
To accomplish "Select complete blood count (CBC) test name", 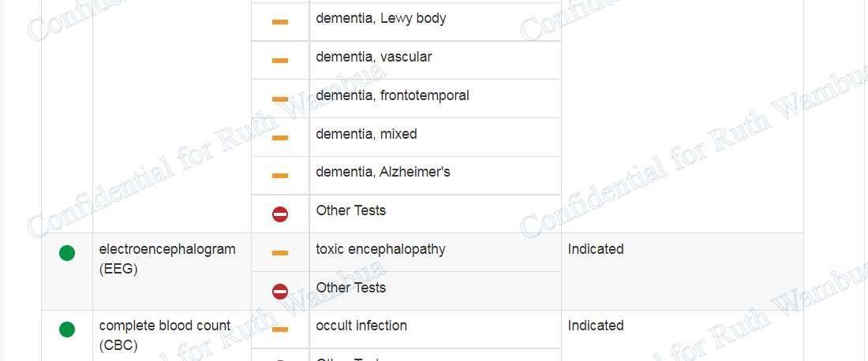I will (165, 335).
